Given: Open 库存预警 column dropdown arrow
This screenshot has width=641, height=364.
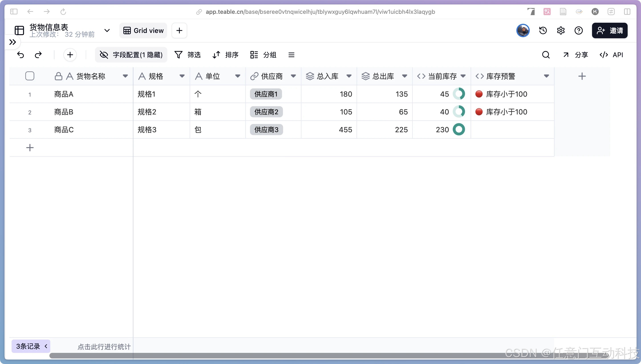Looking at the screenshot, I should (546, 76).
